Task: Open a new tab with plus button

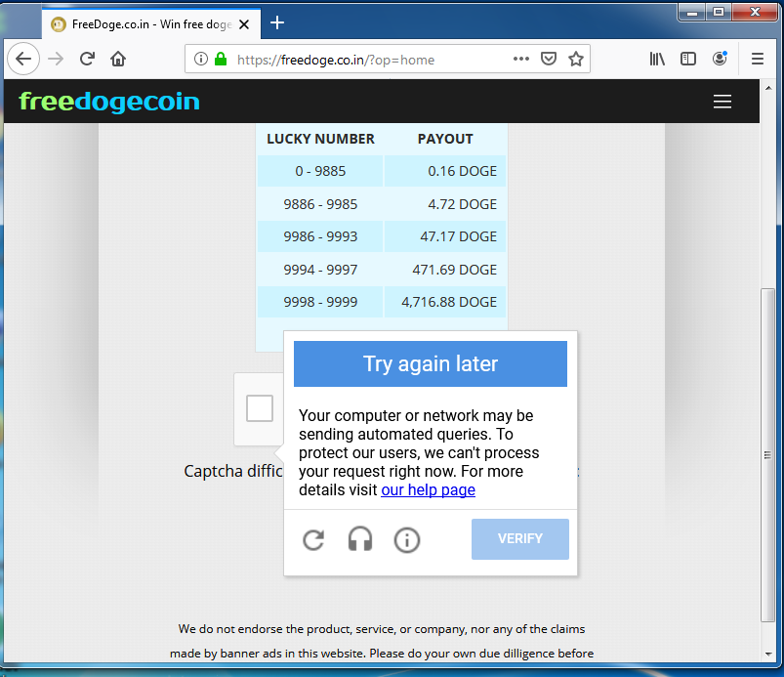Action: [277, 23]
